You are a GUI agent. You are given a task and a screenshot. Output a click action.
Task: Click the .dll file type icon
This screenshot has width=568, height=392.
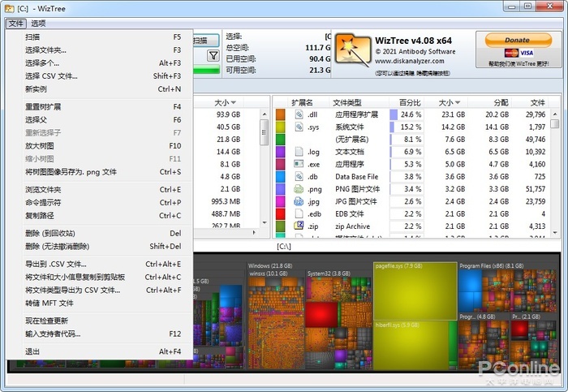pyautogui.click(x=299, y=114)
